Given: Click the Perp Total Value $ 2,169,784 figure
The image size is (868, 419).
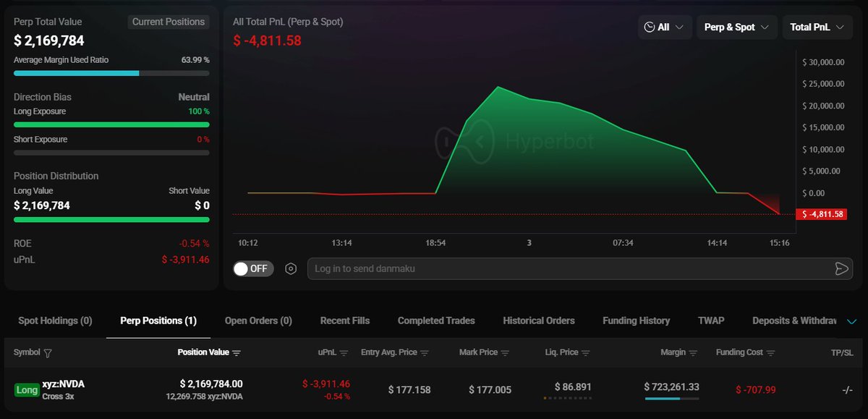Looking at the screenshot, I should (x=49, y=41).
